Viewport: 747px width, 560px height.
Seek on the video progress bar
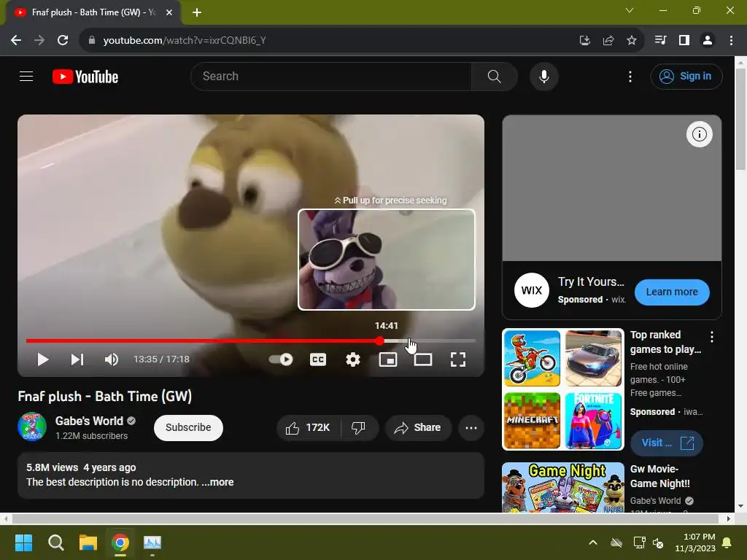[251, 341]
